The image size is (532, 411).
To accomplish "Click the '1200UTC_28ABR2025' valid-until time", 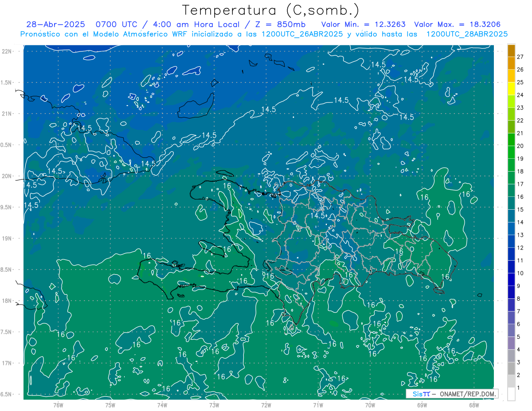I will 467,34.
